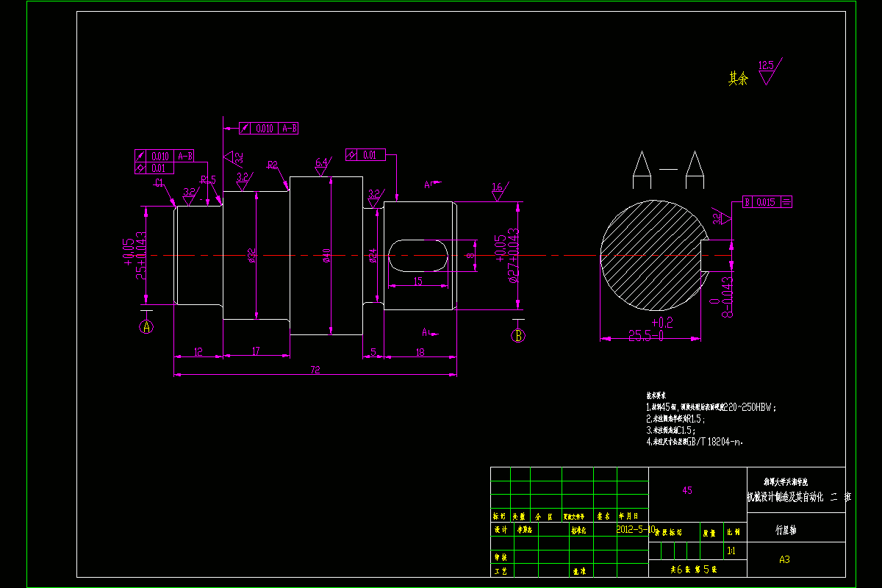Click the GB/T 18204-m requirement line
The width and height of the screenshot is (882, 588).
(695, 442)
